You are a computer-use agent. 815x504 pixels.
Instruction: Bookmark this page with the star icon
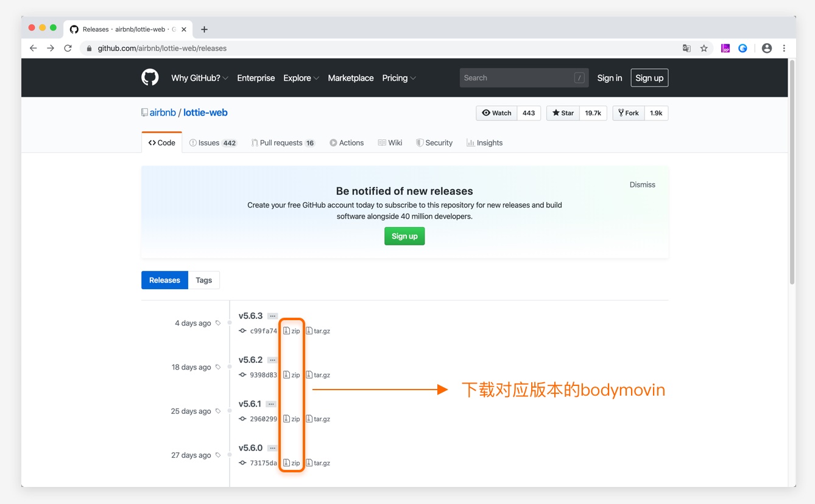(704, 48)
